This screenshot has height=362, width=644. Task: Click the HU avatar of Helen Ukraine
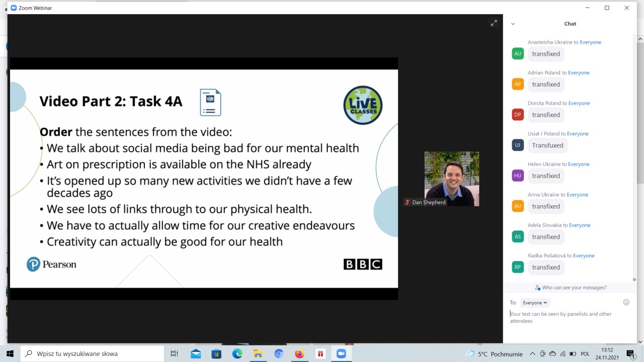[x=518, y=175]
